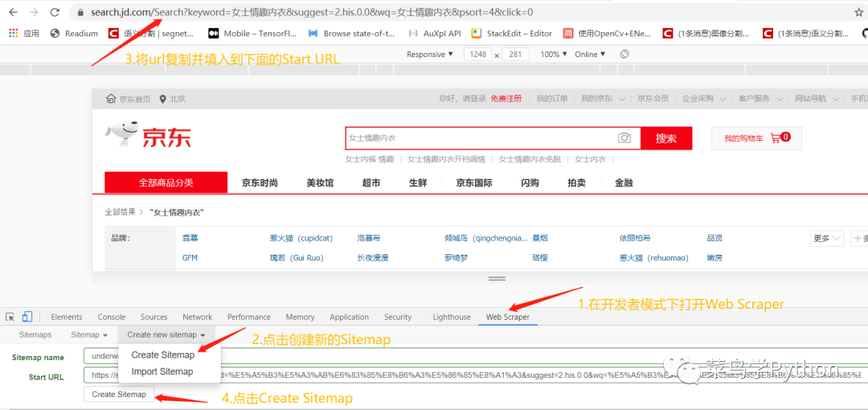Expand the 企业采购 menu
This screenshot has height=410, width=868.
click(704, 99)
